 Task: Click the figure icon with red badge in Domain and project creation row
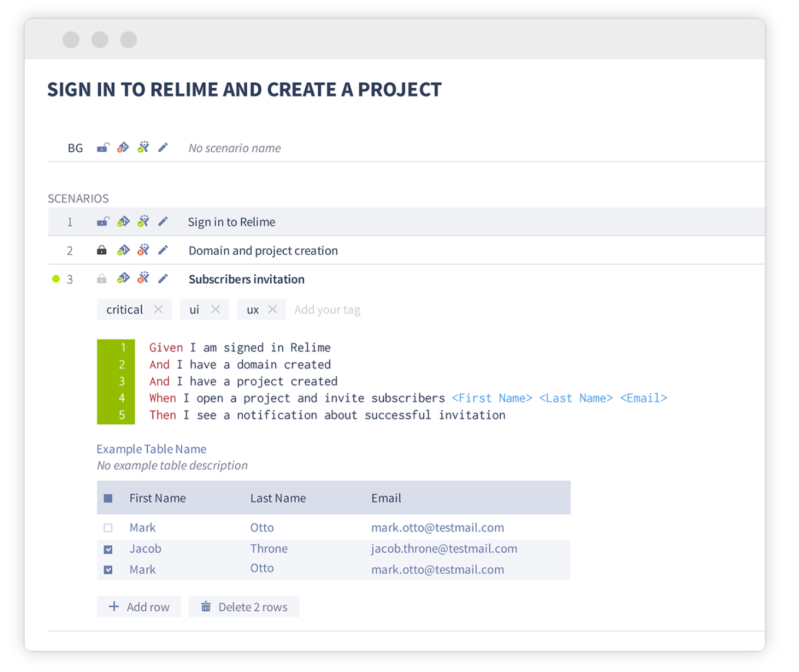pyautogui.click(x=143, y=250)
